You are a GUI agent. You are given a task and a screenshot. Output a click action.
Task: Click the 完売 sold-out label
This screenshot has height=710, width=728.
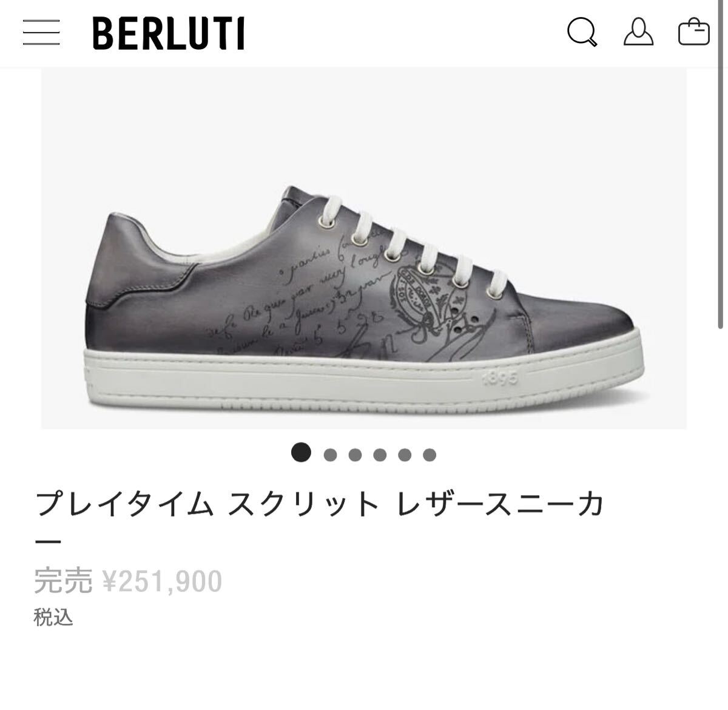(x=63, y=581)
